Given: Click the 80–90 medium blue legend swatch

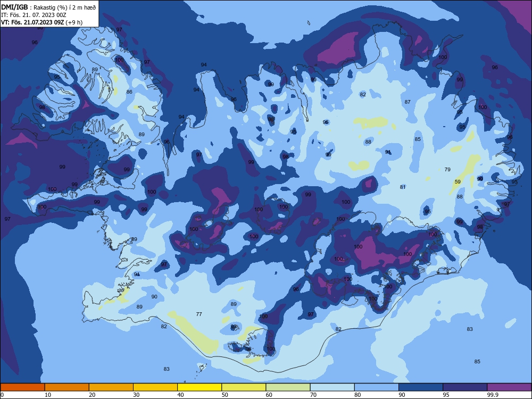Looking at the screenshot, I should click(x=377, y=387).
